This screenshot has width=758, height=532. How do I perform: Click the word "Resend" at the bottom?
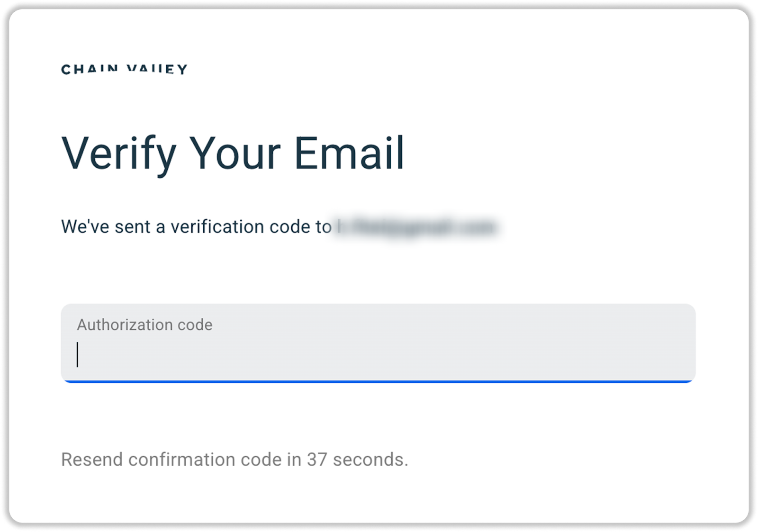pos(92,460)
